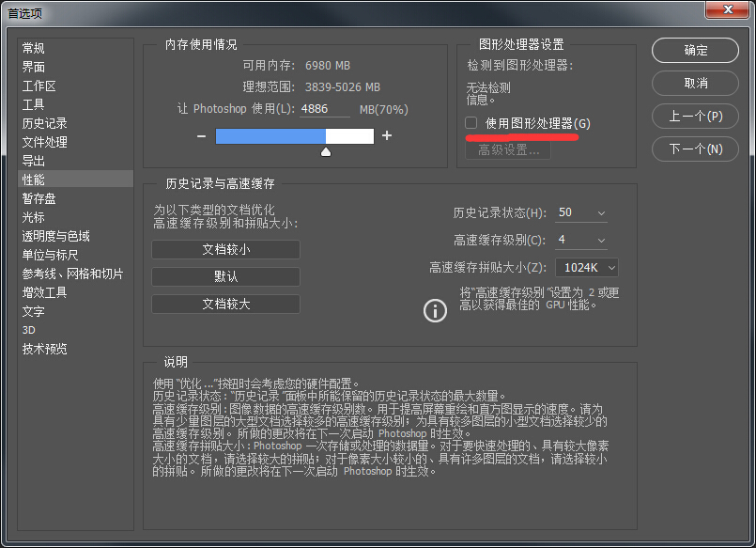Select 常规 in the preferences list

point(75,48)
